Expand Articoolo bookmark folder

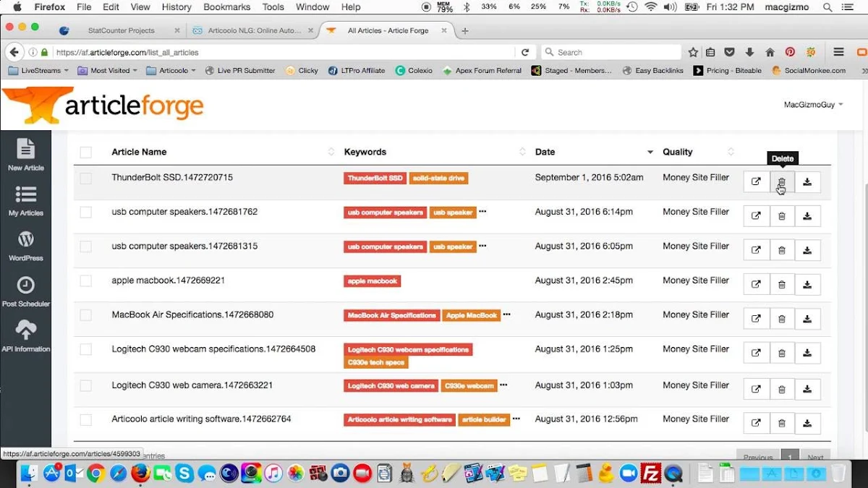pos(171,71)
